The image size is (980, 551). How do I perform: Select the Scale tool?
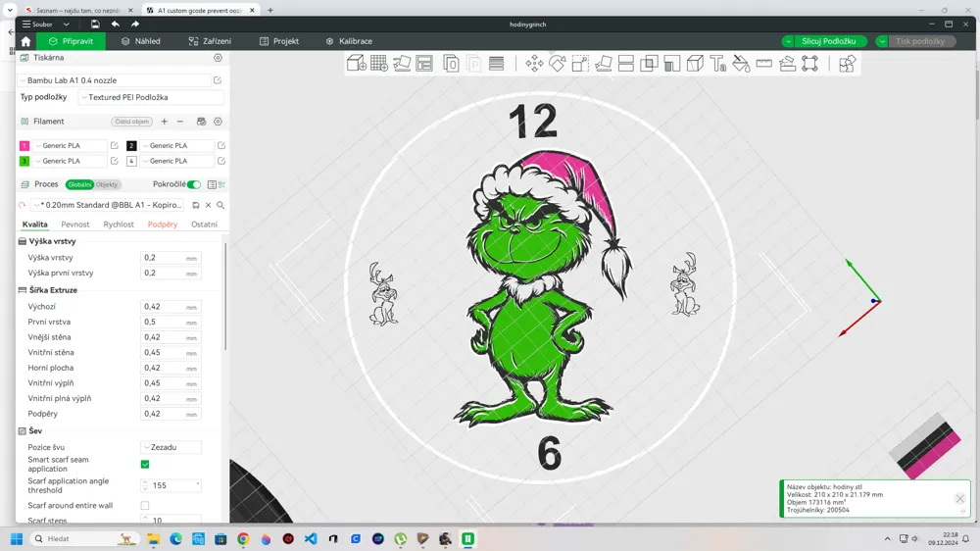[580, 63]
